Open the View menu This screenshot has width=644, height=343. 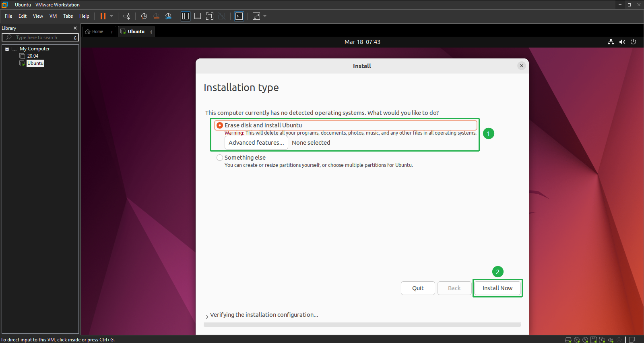pos(38,16)
